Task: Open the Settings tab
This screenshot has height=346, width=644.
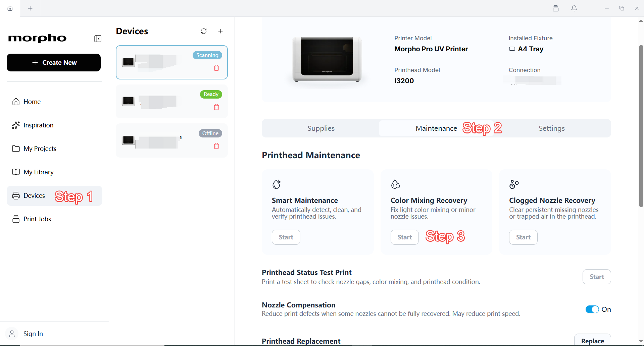Action: click(x=552, y=128)
